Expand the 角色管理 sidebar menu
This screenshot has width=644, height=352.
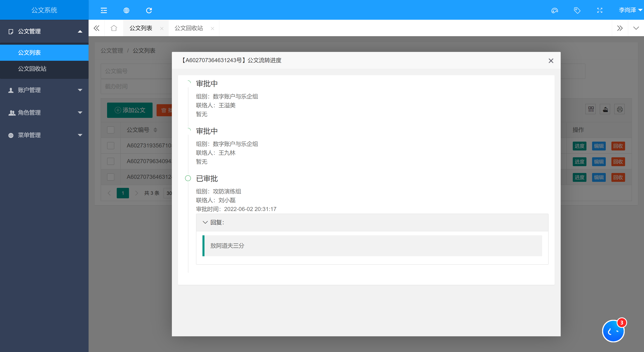44,113
